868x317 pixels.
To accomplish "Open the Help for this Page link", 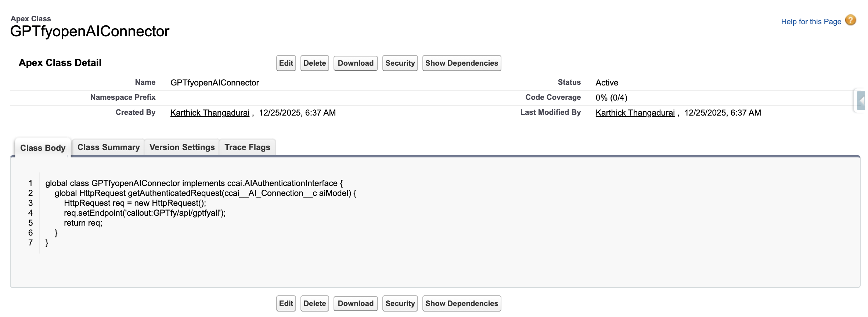I will pos(811,22).
